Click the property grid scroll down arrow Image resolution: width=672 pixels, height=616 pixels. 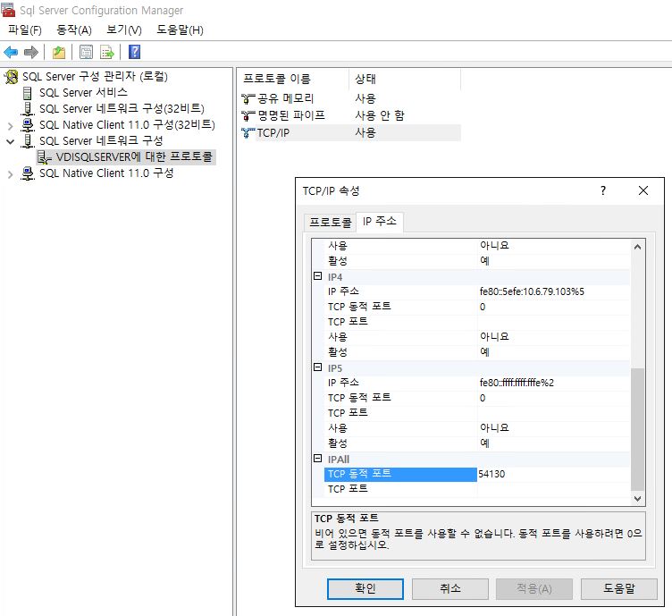pyautogui.click(x=638, y=499)
